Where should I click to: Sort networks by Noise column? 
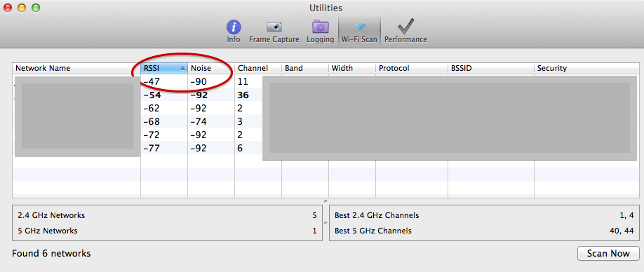tap(211, 68)
